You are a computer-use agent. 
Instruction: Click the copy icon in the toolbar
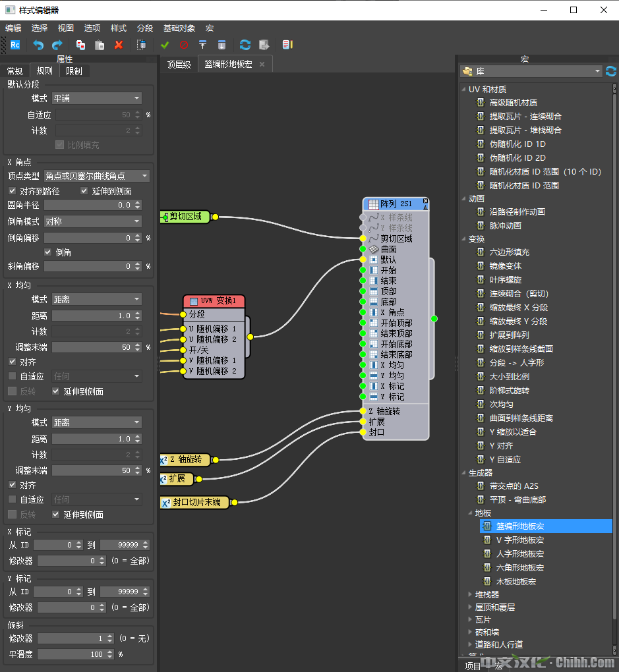coord(80,45)
